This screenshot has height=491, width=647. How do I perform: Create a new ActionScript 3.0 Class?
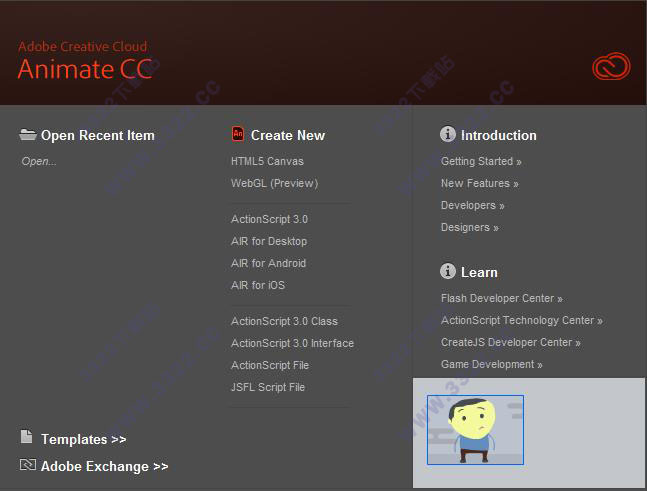pos(284,321)
